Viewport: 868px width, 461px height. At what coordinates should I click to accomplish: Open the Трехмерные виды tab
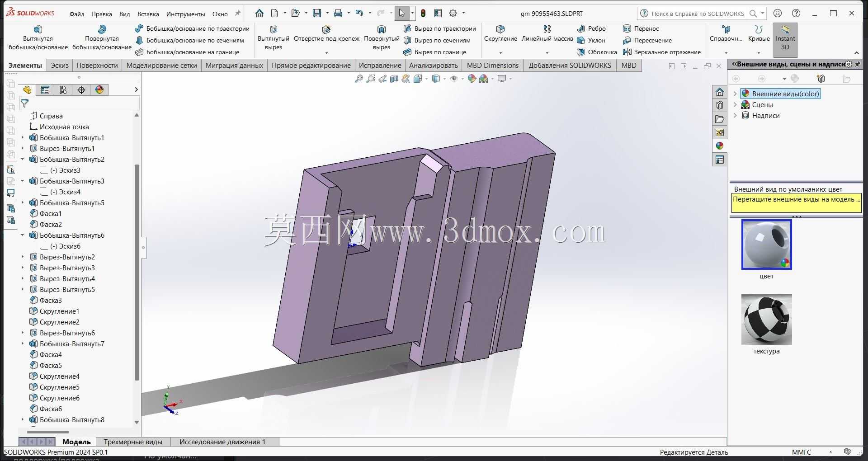[133, 442]
